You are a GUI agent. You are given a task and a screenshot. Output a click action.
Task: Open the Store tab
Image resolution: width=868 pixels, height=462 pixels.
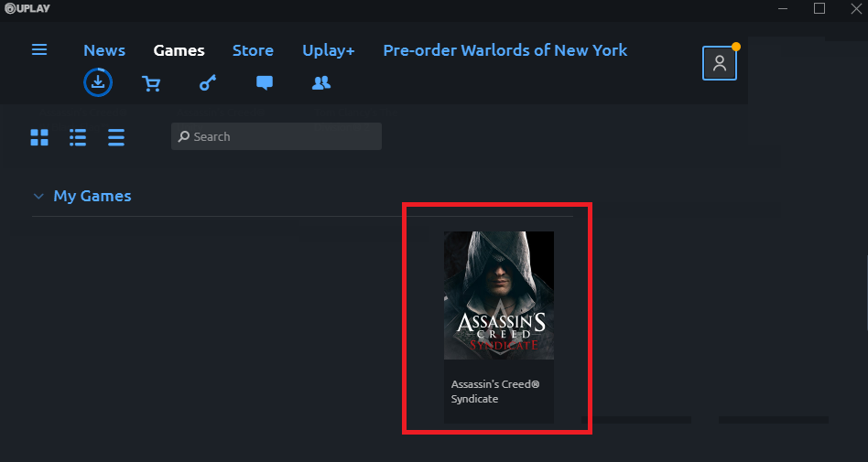(253, 50)
